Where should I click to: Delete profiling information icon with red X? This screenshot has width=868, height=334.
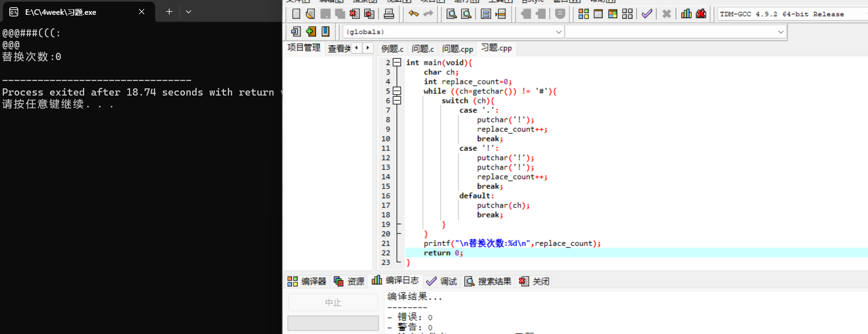[701, 14]
